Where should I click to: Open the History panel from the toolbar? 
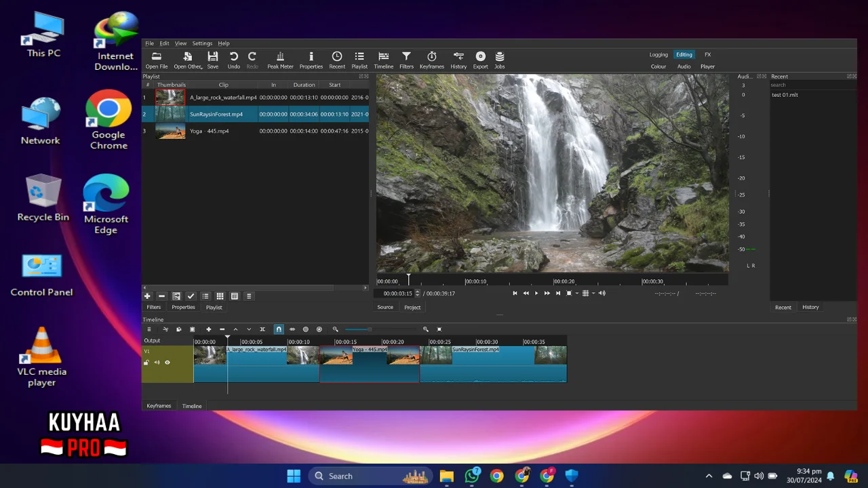[458, 60]
